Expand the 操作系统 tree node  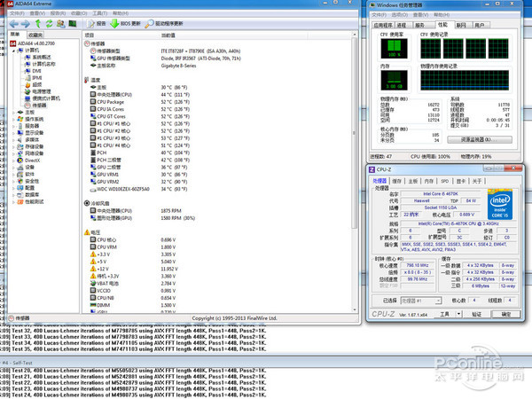click(x=13, y=119)
